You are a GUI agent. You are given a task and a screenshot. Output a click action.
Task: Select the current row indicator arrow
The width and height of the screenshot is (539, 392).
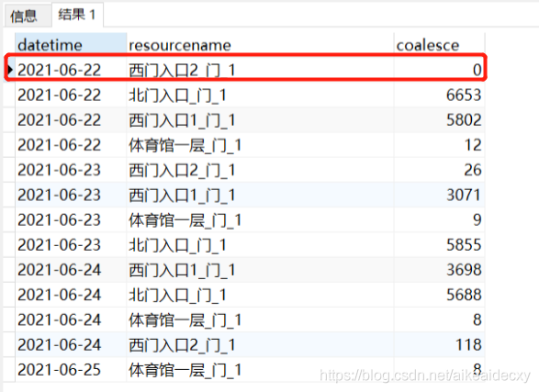click(10, 70)
